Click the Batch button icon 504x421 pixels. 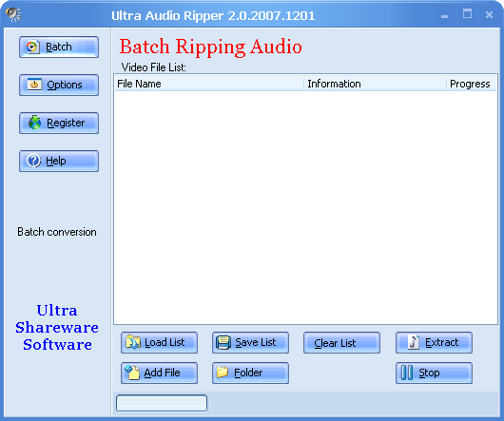click(32, 47)
